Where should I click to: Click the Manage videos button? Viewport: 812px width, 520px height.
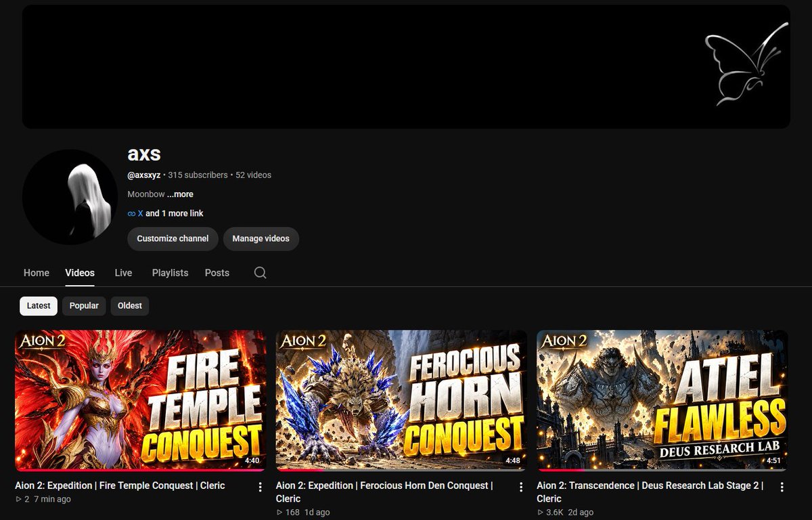click(261, 239)
